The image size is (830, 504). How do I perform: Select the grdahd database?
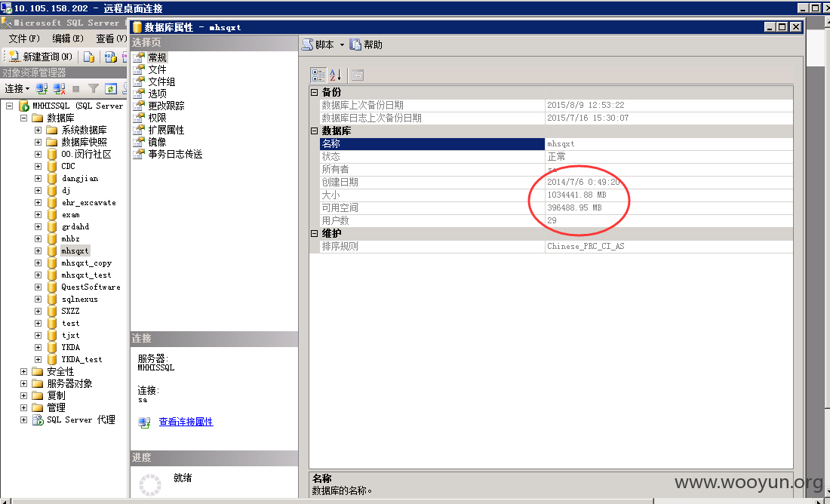click(75, 226)
